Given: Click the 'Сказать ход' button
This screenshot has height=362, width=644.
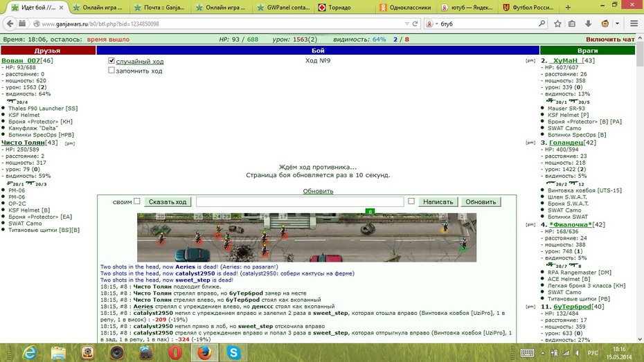Looking at the screenshot, I should tap(168, 201).
